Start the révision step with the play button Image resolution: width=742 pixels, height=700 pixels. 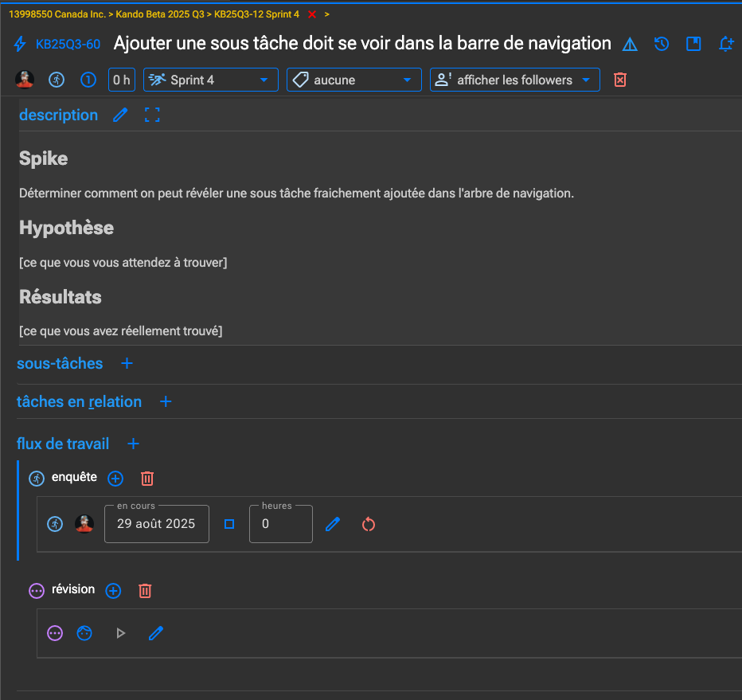click(x=121, y=633)
